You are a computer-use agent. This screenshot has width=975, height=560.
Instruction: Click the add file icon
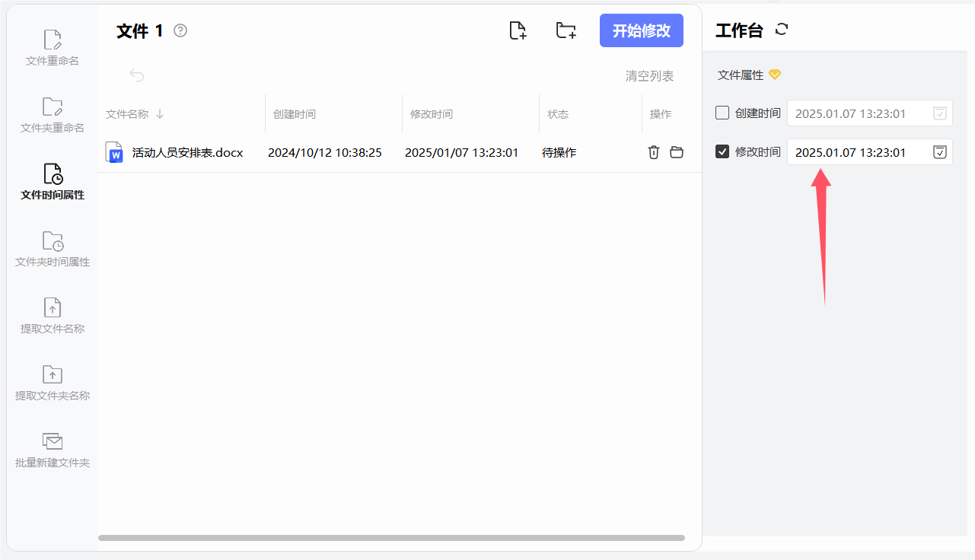(518, 30)
